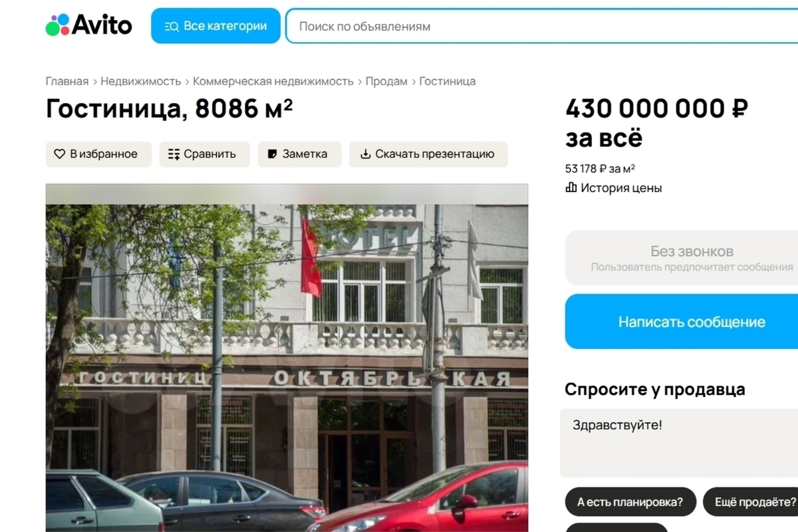Open Коммерческая недвижимость breadcrumb
Viewport: 798px width, 532px height.
pyautogui.click(x=273, y=81)
